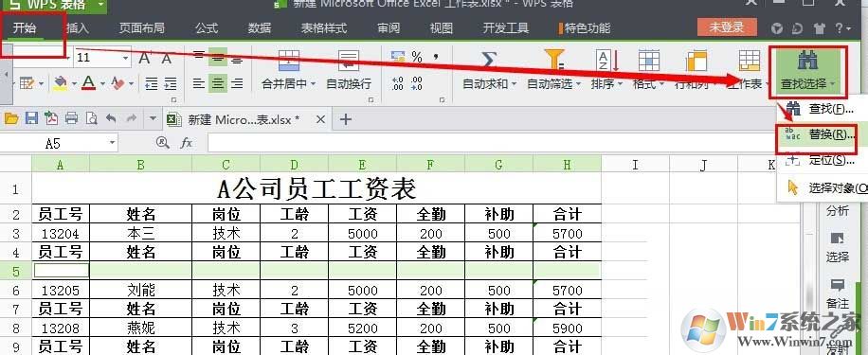Expand the 合并居中 dropdown arrow

point(314,84)
